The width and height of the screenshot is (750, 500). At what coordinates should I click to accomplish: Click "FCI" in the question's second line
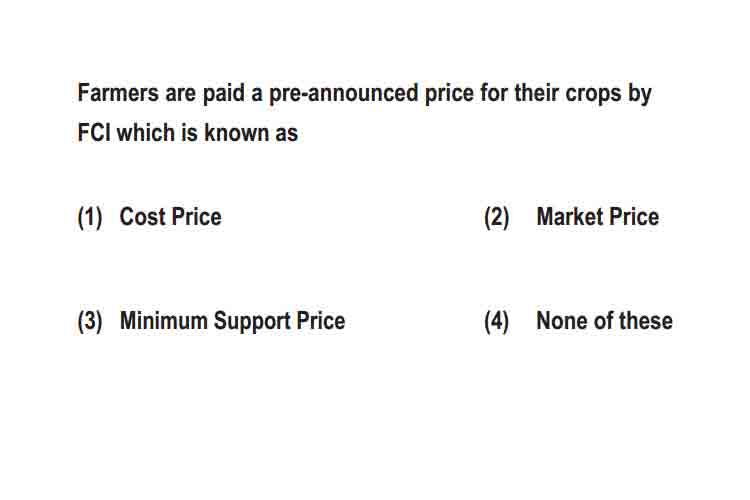[94, 133]
